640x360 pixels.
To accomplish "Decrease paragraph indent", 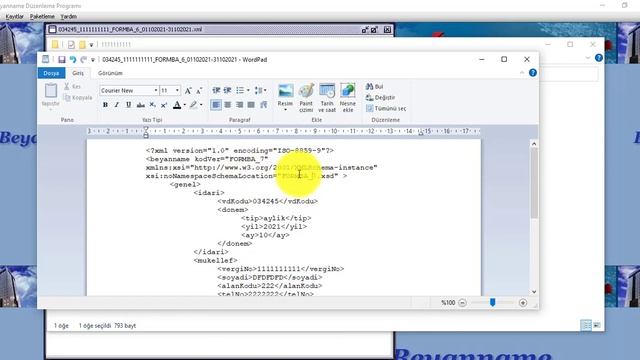I will 216,90.
